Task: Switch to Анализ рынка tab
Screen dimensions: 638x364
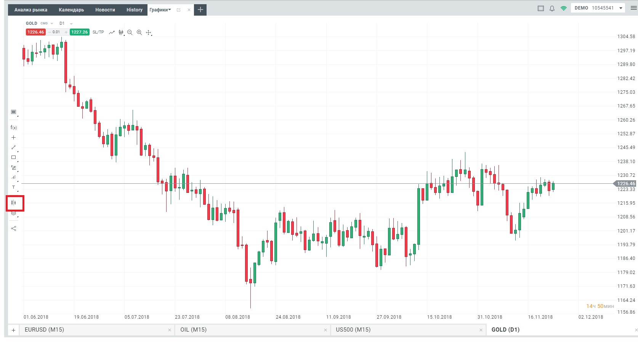Action: coord(31,10)
